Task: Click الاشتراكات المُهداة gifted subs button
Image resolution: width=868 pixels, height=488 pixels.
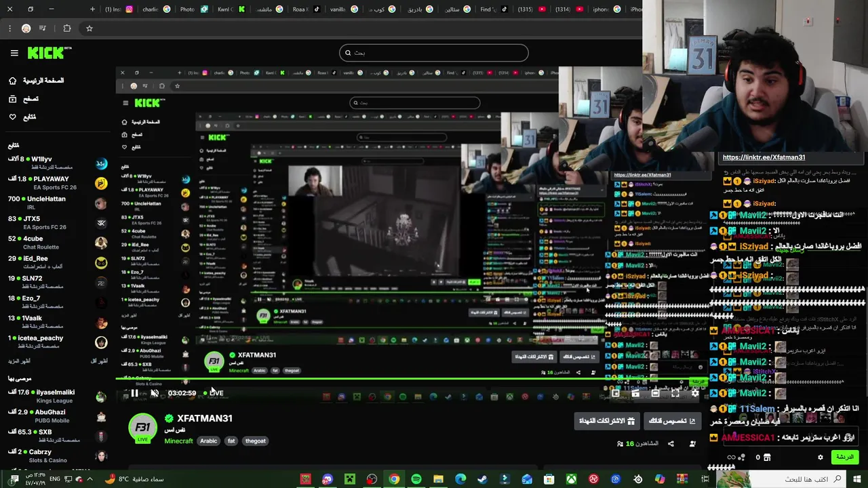Action: (x=606, y=421)
